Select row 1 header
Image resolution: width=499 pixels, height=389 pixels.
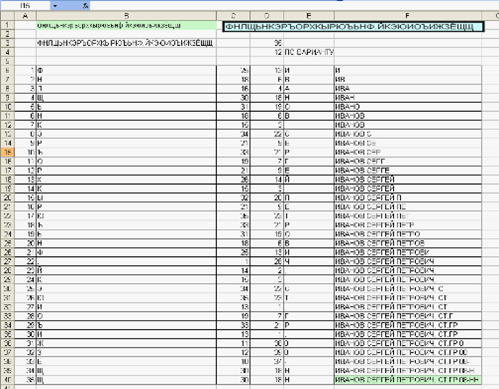[x=7, y=25]
